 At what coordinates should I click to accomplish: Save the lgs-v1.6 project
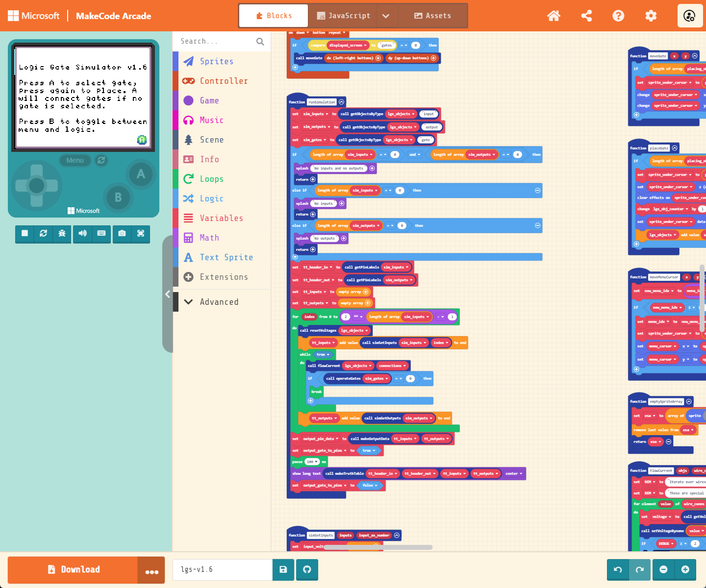(283, 569)
